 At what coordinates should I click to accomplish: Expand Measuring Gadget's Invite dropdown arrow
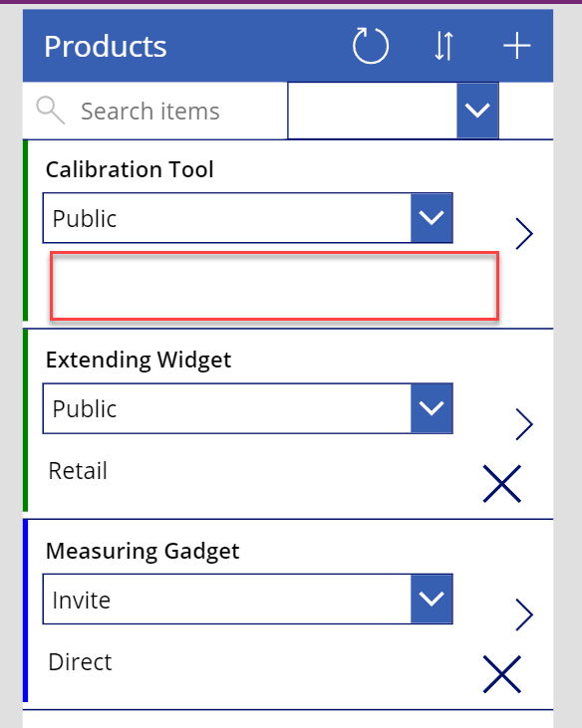pyautogui.click(x=432, y=599)
